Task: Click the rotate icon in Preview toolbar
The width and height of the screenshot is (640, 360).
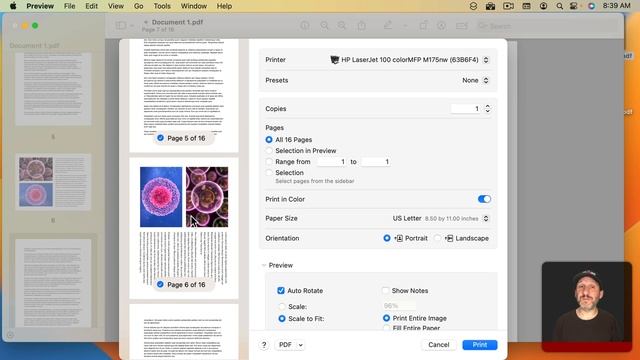Action: pos(423,26)
